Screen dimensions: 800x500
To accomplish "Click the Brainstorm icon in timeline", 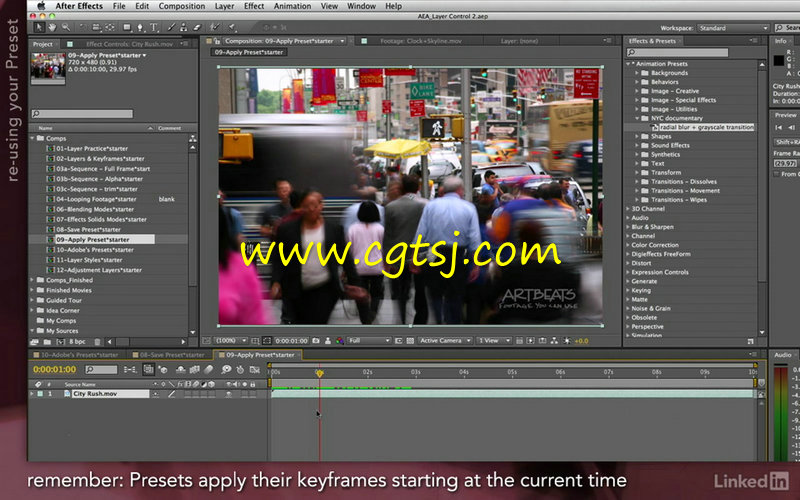I will [x=226, y=369].
